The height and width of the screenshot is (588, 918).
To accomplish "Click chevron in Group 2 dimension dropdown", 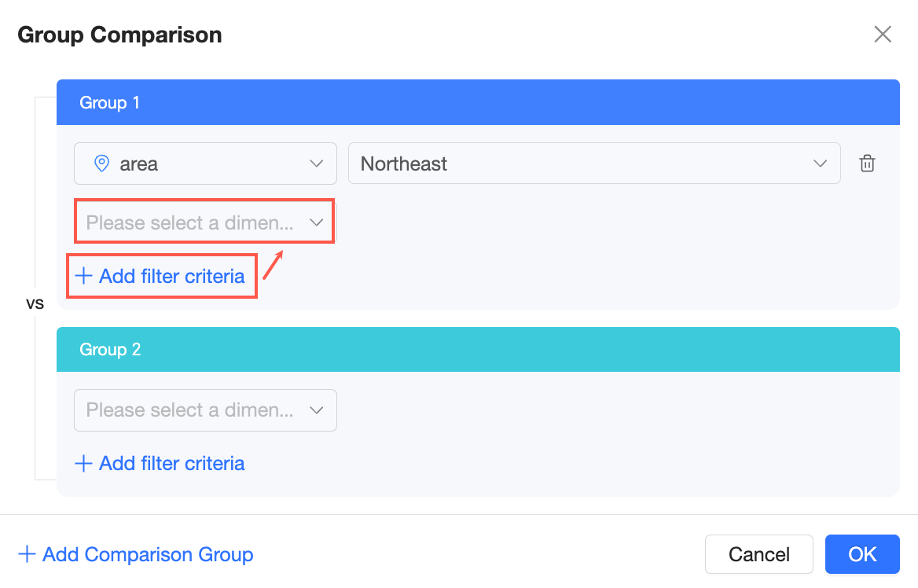I will (x=316, y=410).
